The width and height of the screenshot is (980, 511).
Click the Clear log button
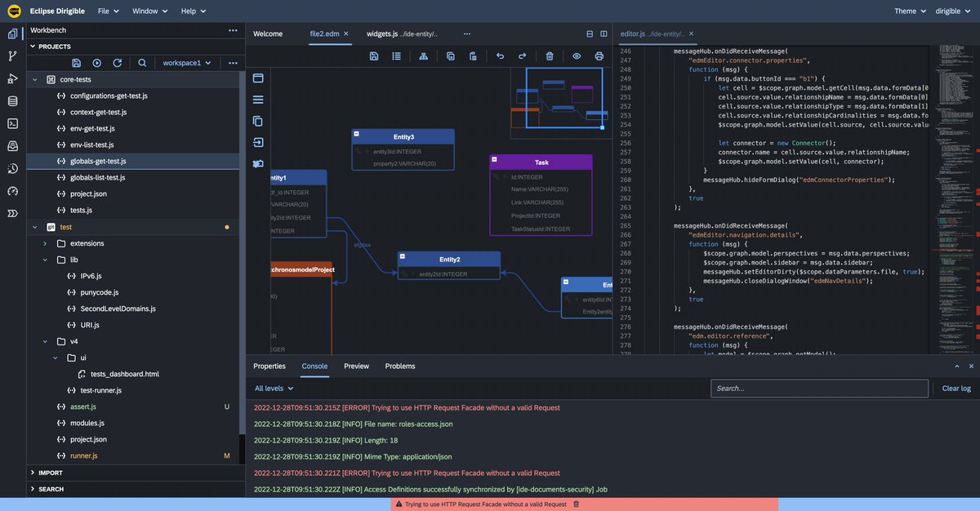tap(956, 389)
